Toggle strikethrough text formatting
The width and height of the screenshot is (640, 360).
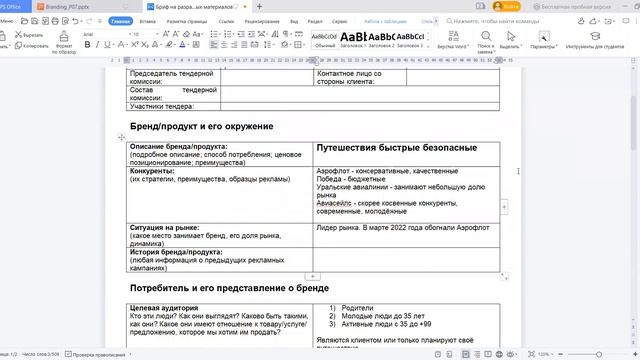[x=121, y=45]
